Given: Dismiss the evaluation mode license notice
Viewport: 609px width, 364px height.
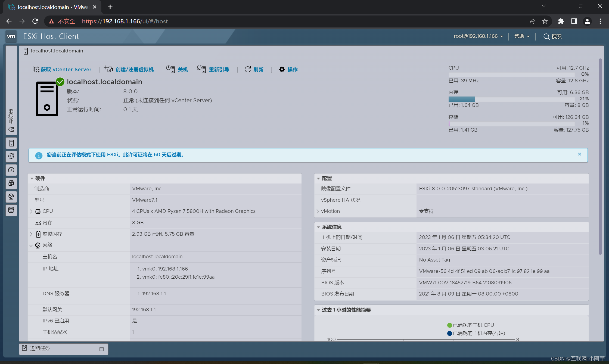Looking at the screenshot, I should pyautogui.click(x=579, y=154).
